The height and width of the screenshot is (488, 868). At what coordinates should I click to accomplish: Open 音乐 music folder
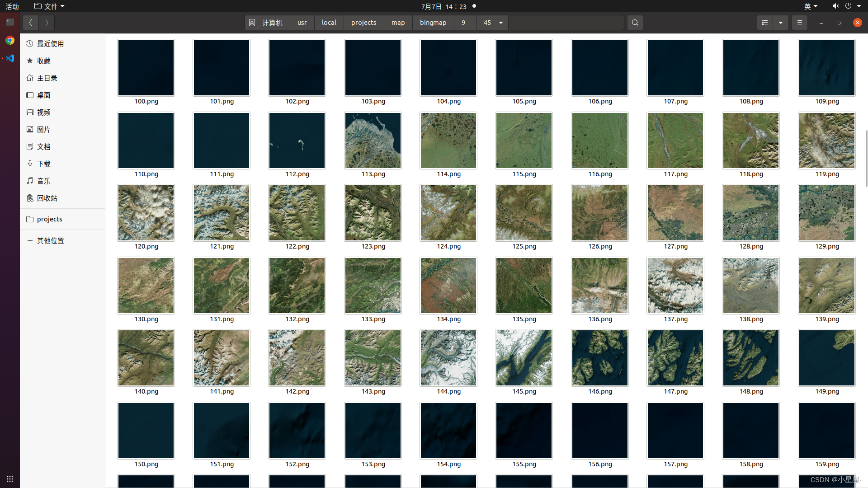pos(62,181)
